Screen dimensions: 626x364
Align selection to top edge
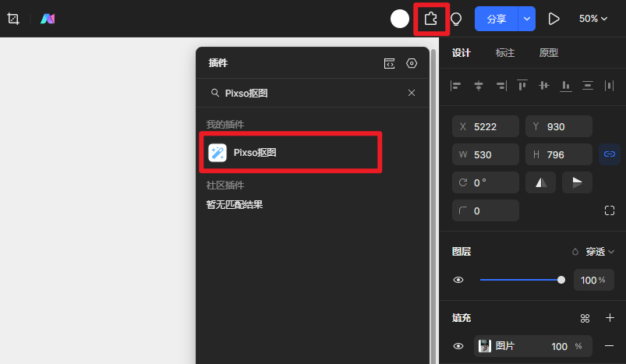click(522, 86)
